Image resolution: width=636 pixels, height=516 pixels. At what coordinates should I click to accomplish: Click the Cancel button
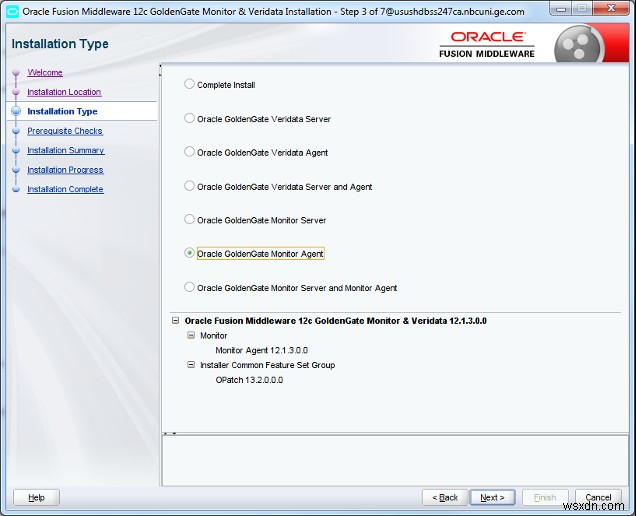click(x=598, y=497)
